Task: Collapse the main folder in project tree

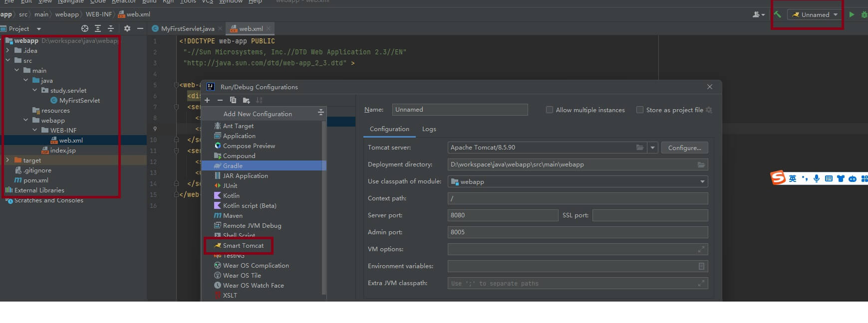Action: click(x=16, y=70)
